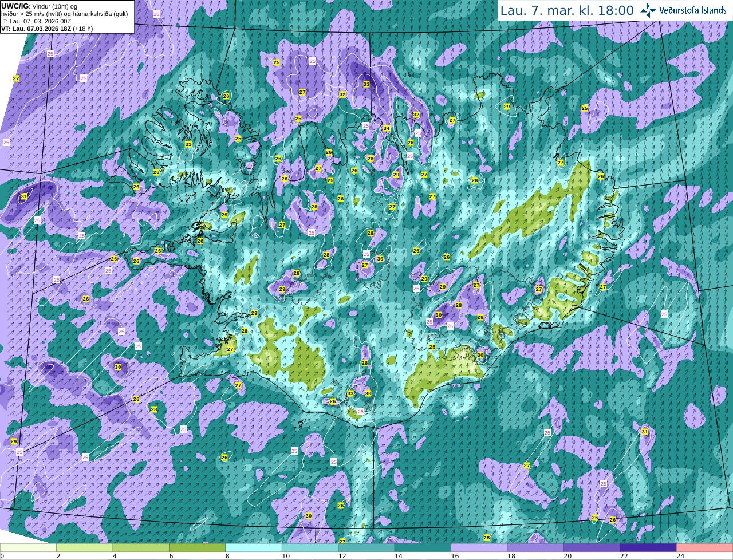Pick the pale cyan 8–10 m/s legend swatch
The height and width of the screenshot is (560, 733).
click(x=254, y=547)
